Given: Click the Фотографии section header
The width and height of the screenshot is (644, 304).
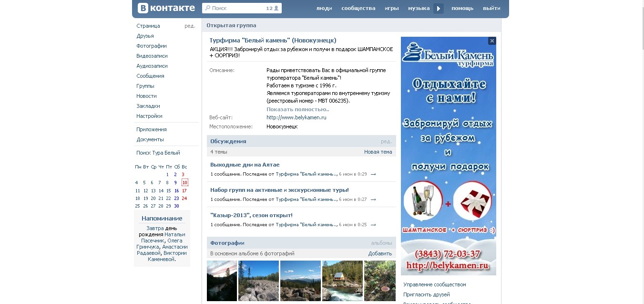Looking at the screenshot, I should [x=227, y=243].
